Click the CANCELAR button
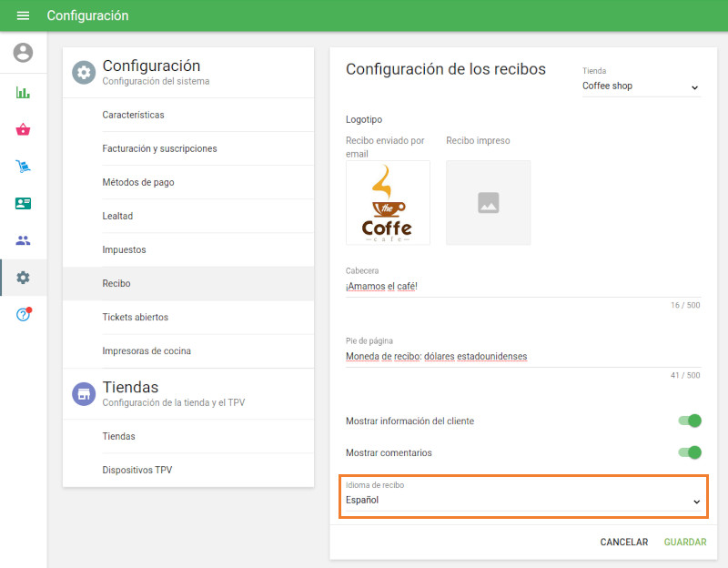Image resolution: width=728 pixels, height=568 pixels. tap(623, 542)
